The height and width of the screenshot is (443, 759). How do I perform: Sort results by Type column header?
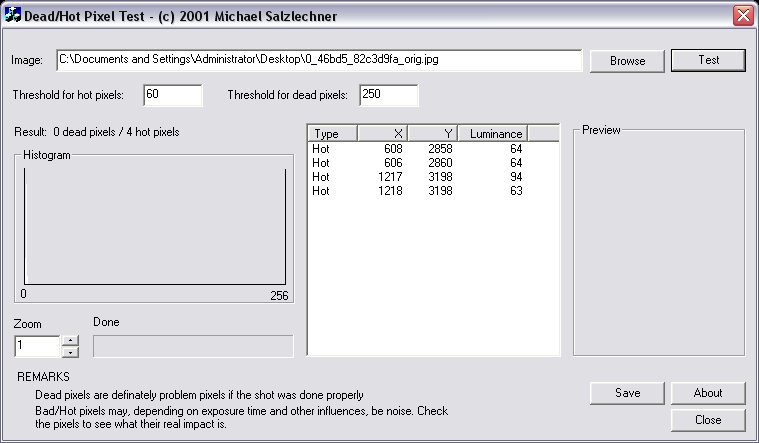(332, 133)
